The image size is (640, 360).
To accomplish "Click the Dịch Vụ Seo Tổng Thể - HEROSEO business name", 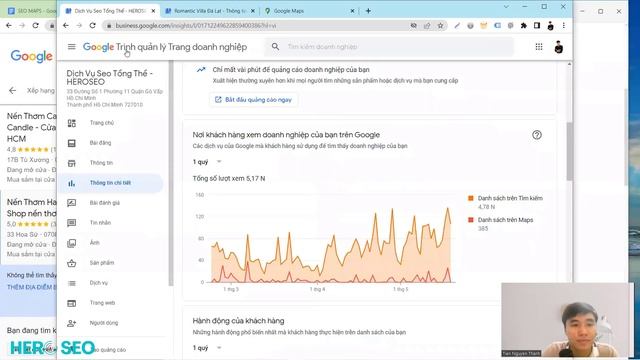I will tap(109, 77).
